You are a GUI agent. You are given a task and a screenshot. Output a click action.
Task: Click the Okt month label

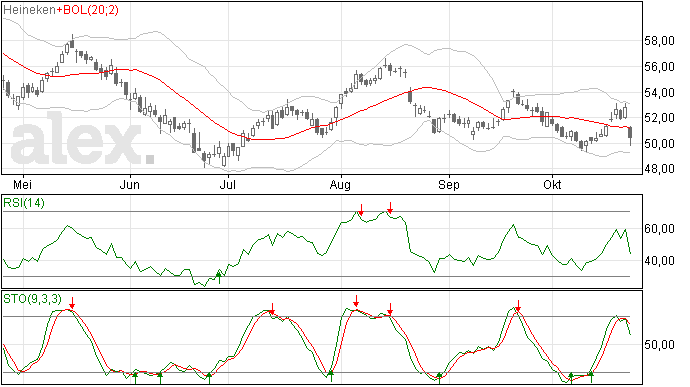pyautogui.click(x=552, y=184)
